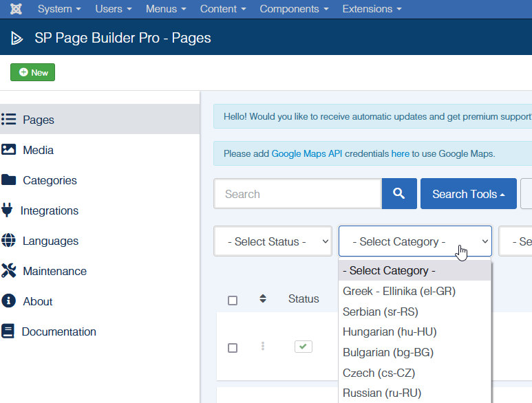Click the sort order arrows icon
532x403 pixels.
(x=262, y=298)
